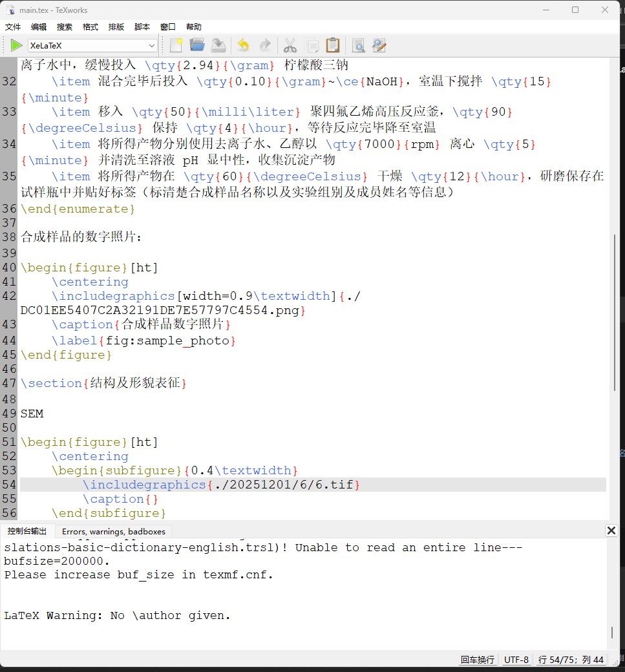Switch to Errors, warnings, badboxes tab
Viewport: 625px width, 672px height.
click(x=113, y=531)
